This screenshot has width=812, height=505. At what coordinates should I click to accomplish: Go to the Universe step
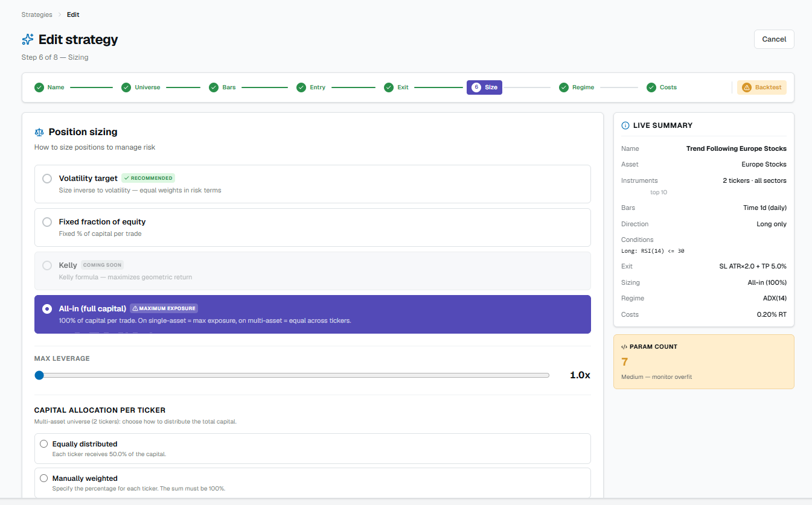click(141, 87)
